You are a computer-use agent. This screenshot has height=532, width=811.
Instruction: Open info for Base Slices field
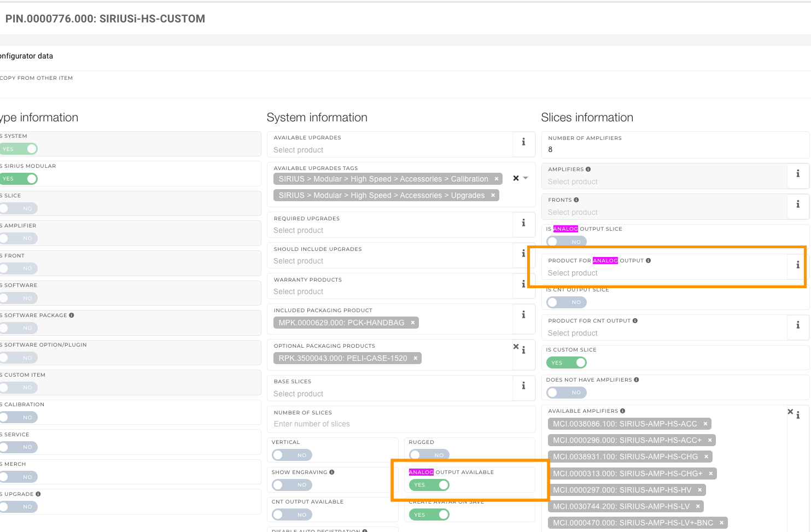point(523,386)
